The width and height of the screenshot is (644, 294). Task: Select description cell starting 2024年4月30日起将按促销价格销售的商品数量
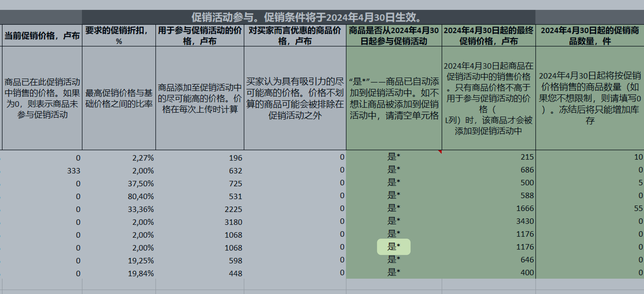click(590, 98)
